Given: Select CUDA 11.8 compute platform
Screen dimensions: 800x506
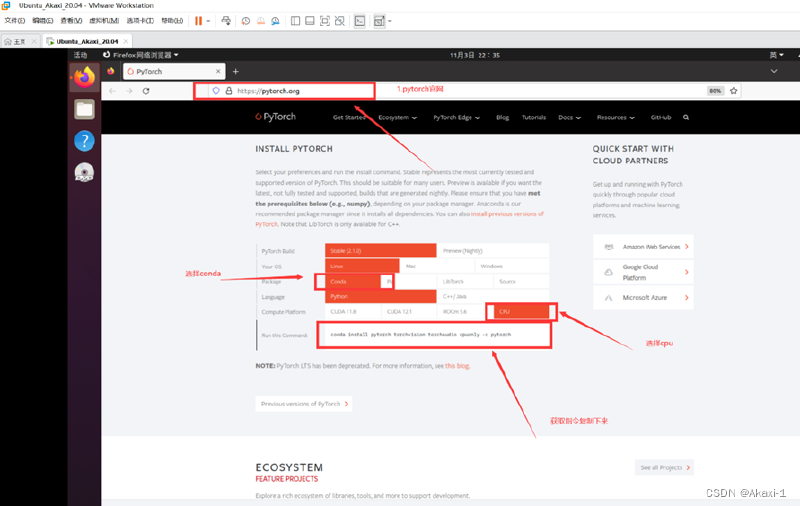Looking at the screenshot, I should click(x=353, y=311).
